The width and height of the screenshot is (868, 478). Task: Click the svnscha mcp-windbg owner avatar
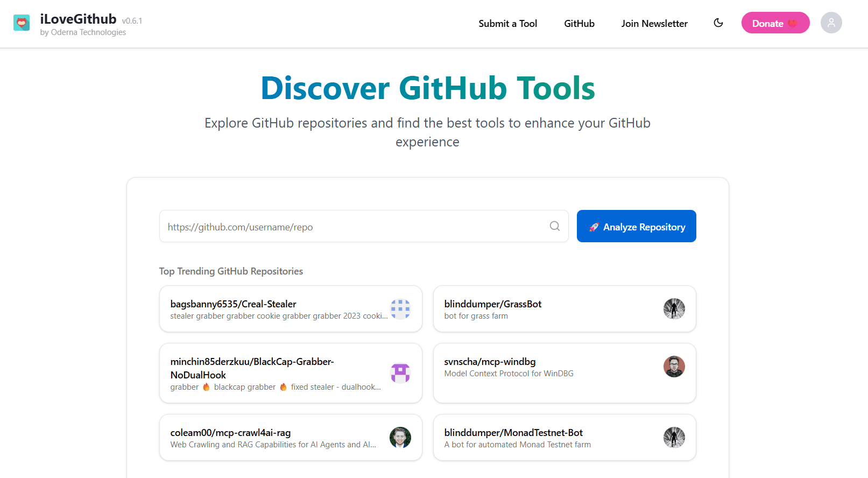coord(674,367)
